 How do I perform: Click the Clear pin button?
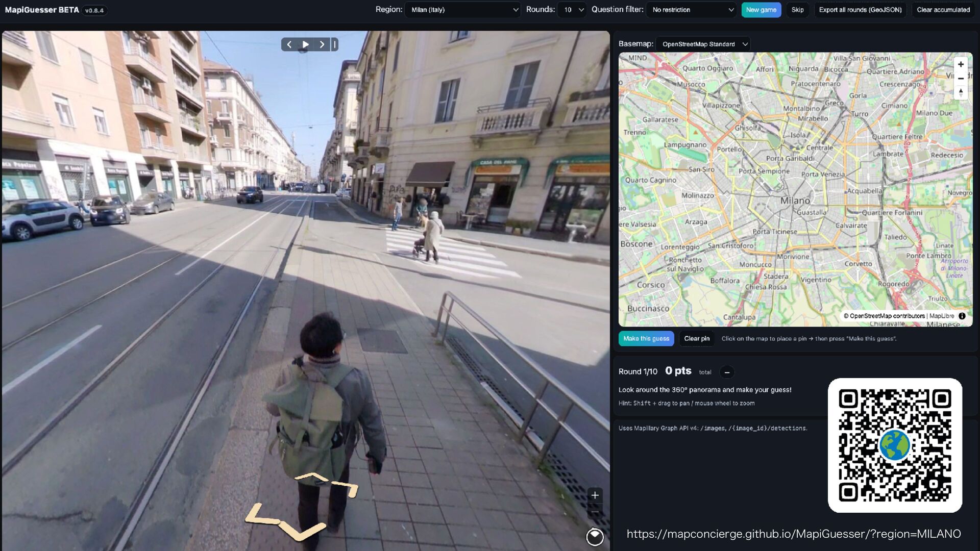(x=696, y=339)
